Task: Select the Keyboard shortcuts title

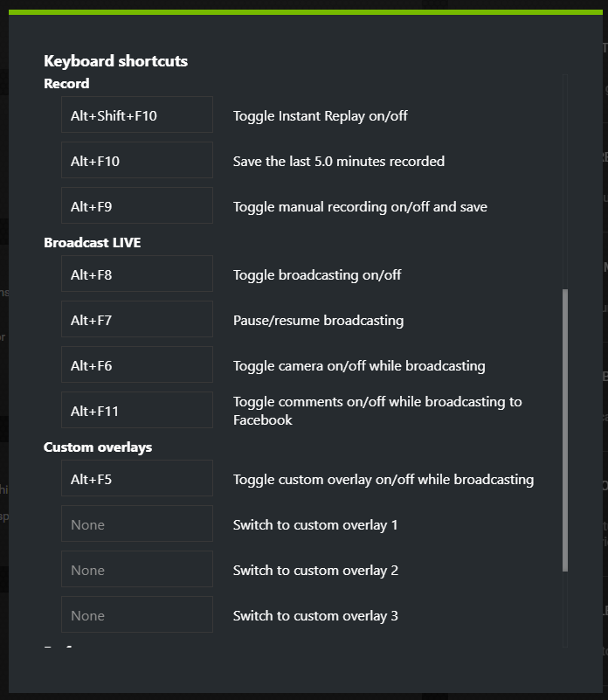Action: pos(115,60)
